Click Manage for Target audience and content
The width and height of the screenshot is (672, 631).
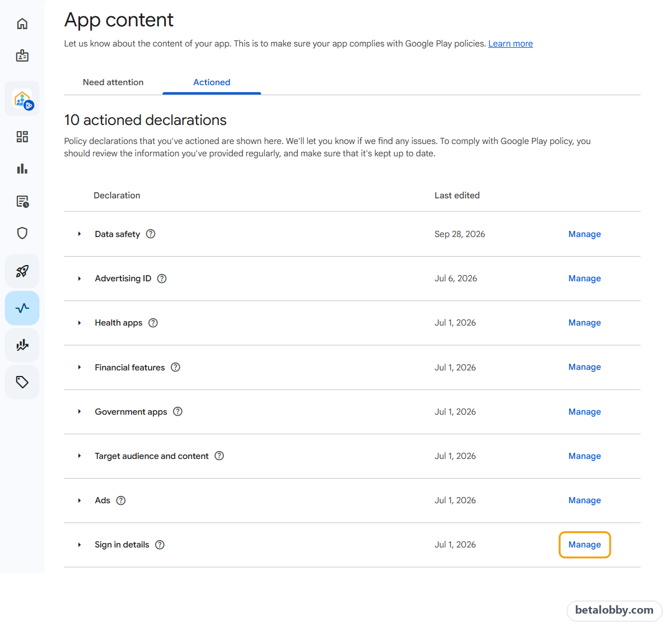pyautogui.click(x=585, y=456)
